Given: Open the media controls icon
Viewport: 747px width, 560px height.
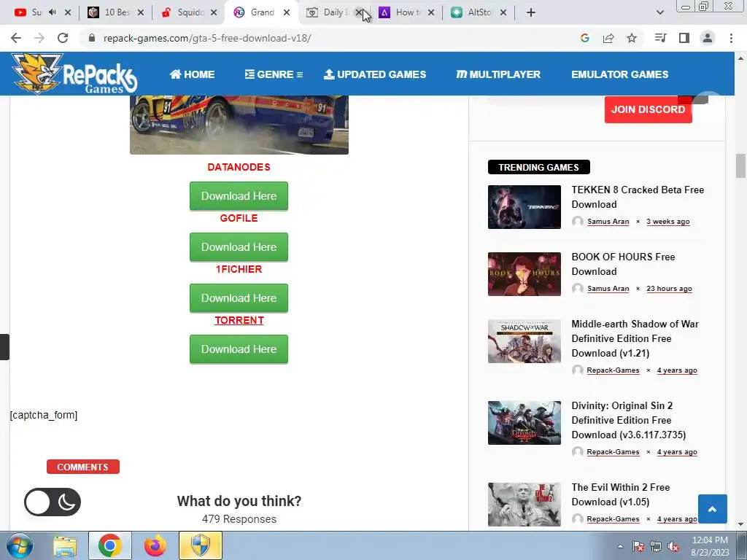Looking at the screenshot, I should [660, 38].
